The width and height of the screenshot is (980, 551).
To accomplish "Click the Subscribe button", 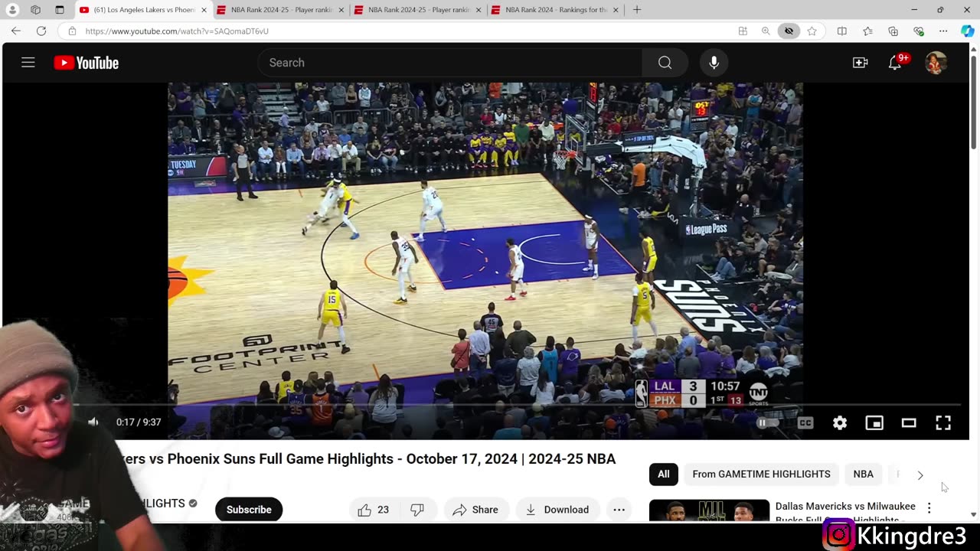I will (x=249, y=510).
